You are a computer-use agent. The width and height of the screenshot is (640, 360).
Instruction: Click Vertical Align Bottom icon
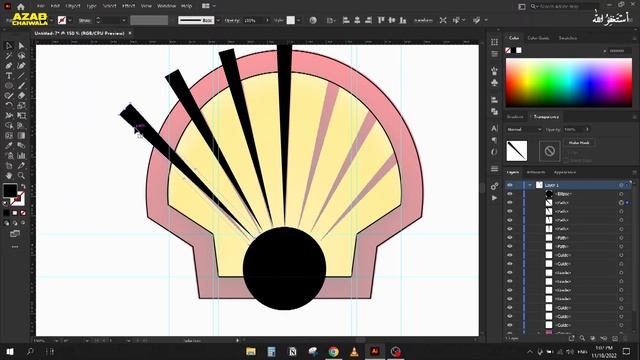(403, 20)
